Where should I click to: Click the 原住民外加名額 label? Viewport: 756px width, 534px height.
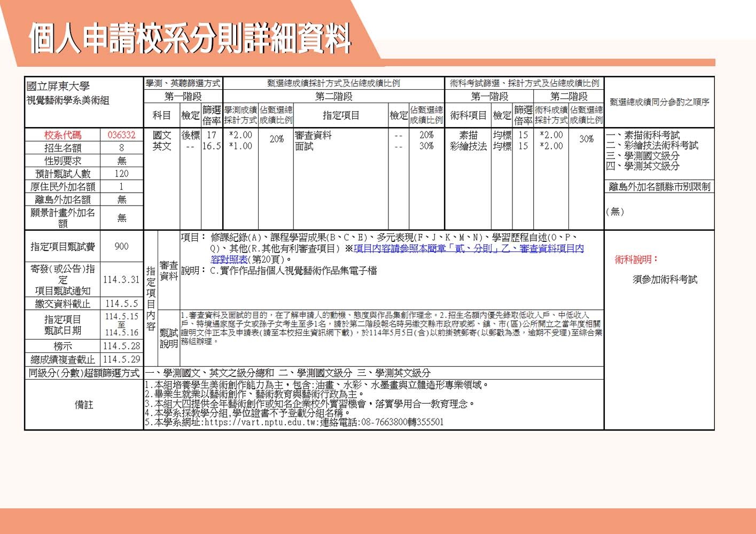click(63, 186)
